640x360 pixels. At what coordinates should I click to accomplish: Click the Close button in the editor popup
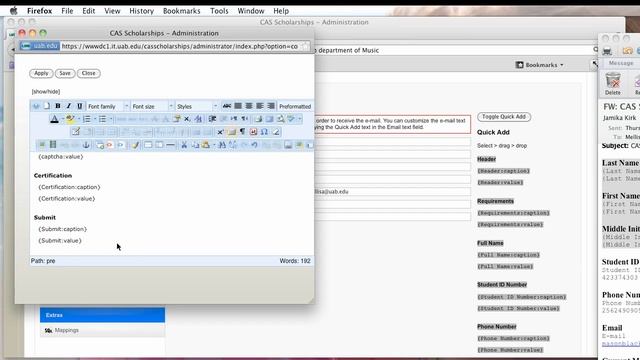(x=89, y=73)
